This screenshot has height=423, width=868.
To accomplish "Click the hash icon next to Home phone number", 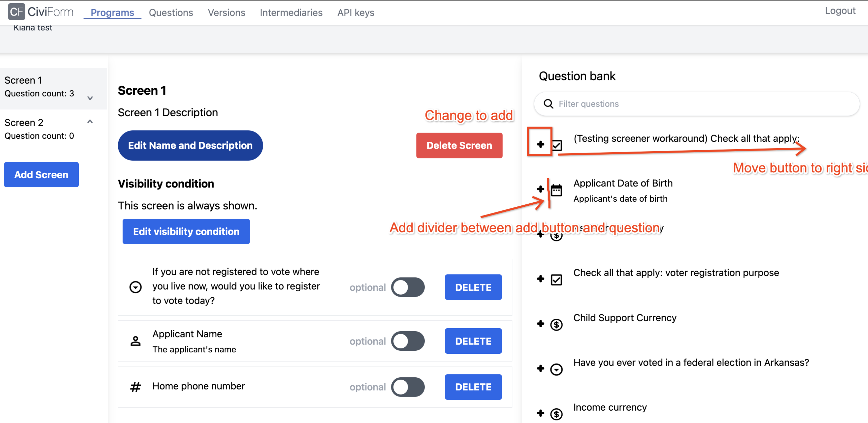I will [x=135, y=387].
